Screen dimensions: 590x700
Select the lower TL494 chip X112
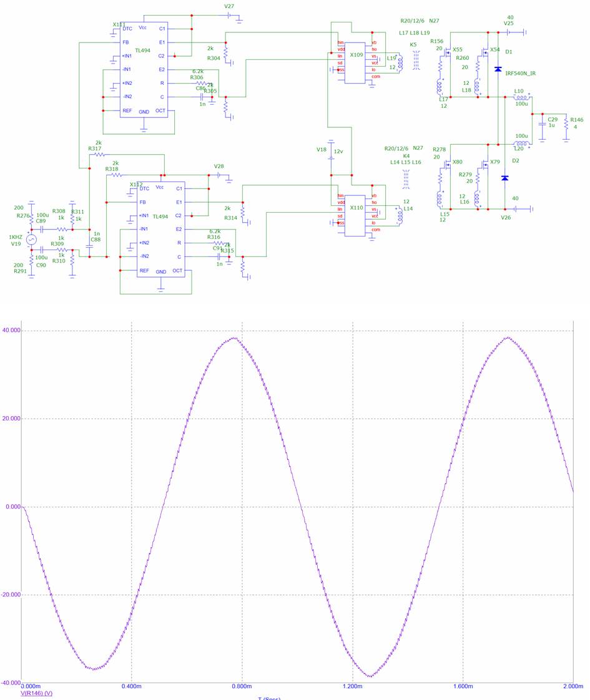tap(161, 230)
